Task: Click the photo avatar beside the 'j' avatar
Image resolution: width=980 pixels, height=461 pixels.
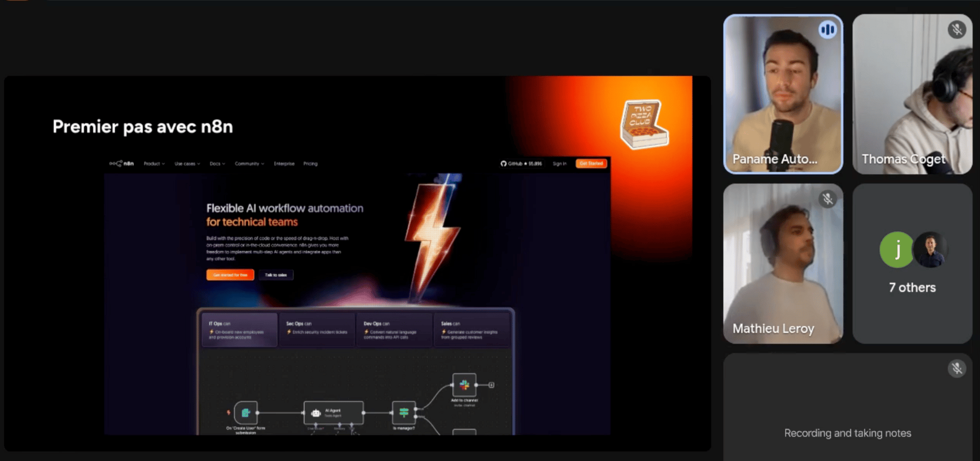Action: (x=930, y=250)
